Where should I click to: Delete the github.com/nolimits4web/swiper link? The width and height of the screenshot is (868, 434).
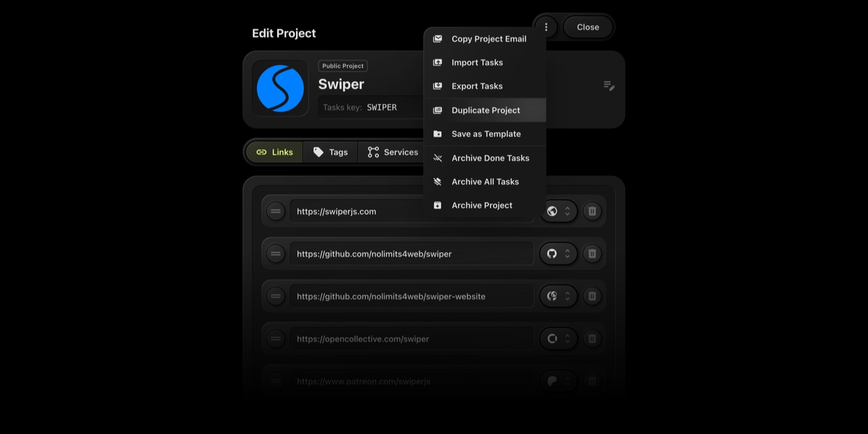(592, 254)
